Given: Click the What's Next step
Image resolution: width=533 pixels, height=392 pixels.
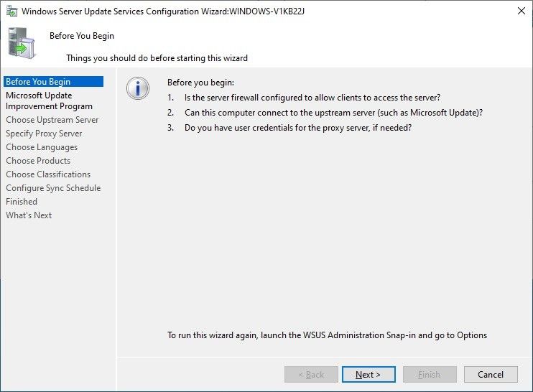Looking at the screenshot, I should pos(29,215).
